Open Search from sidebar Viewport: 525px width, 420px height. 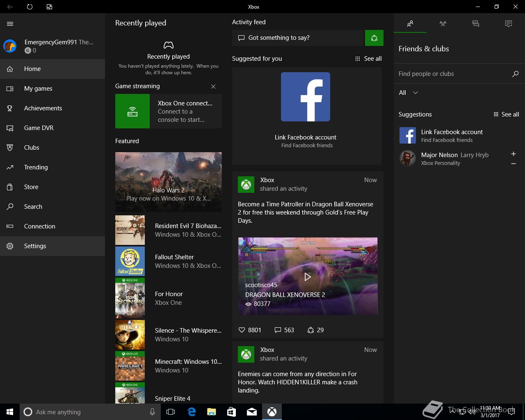[x=52, y=207]
